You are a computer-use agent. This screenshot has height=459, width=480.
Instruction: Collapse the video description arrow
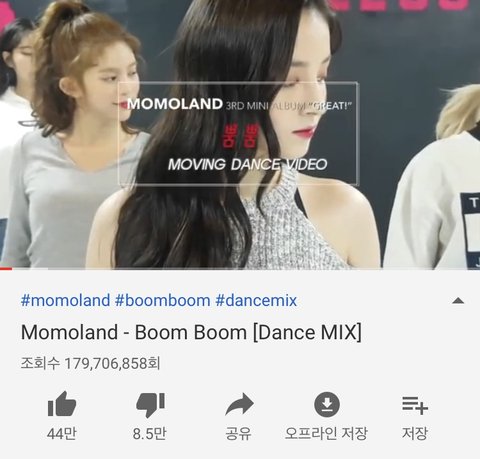(x=458, y=301)
